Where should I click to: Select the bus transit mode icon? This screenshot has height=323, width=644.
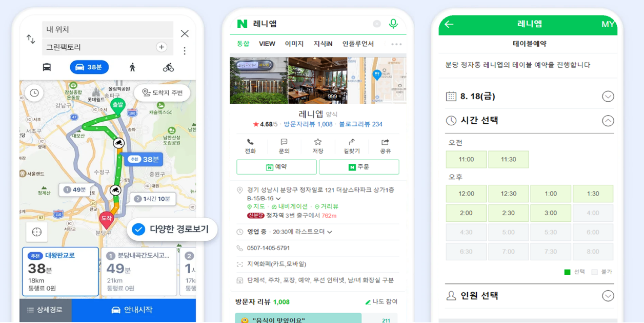(47, 67)
